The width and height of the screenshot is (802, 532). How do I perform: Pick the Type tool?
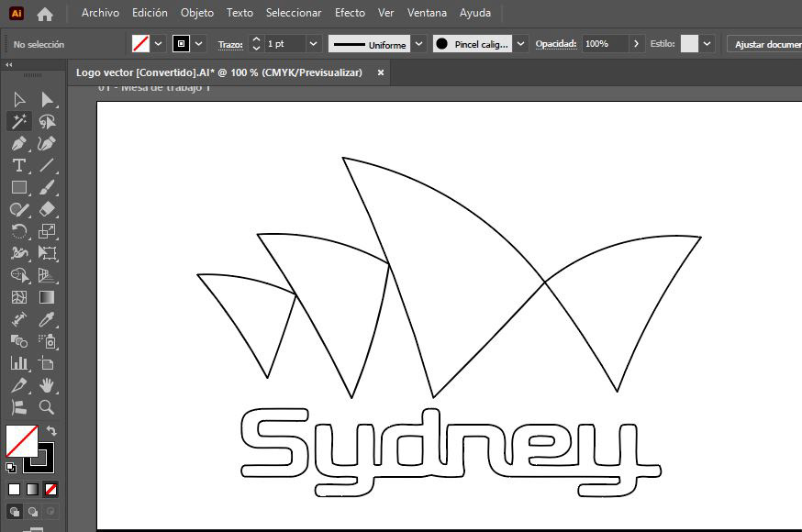click(x=19, y=165)
